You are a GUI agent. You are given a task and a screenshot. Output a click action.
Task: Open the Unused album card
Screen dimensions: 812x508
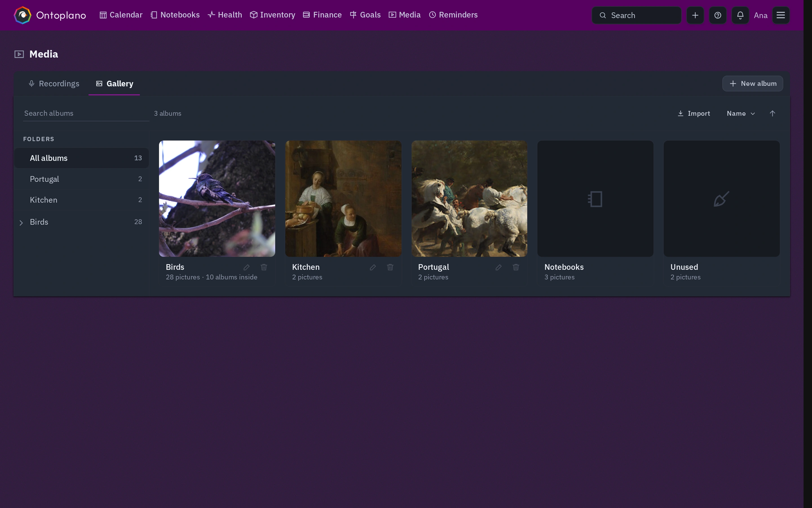point(721,213)
